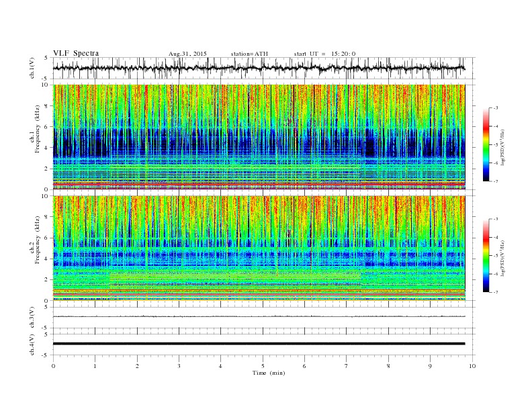The height and width of the screenshot is (411, 532).
Task: Click the ch.1 frequency tick "4"
Action: (x=46, y=148)
